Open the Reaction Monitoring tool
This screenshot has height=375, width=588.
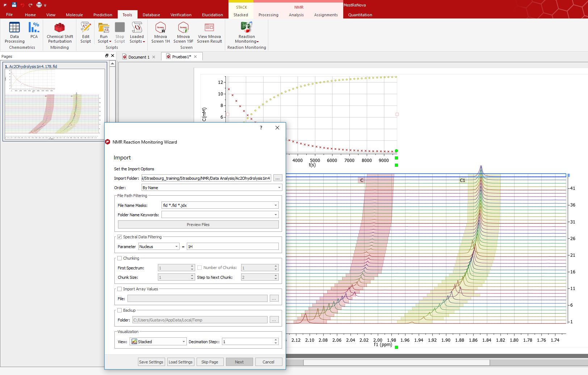[247, 33]
